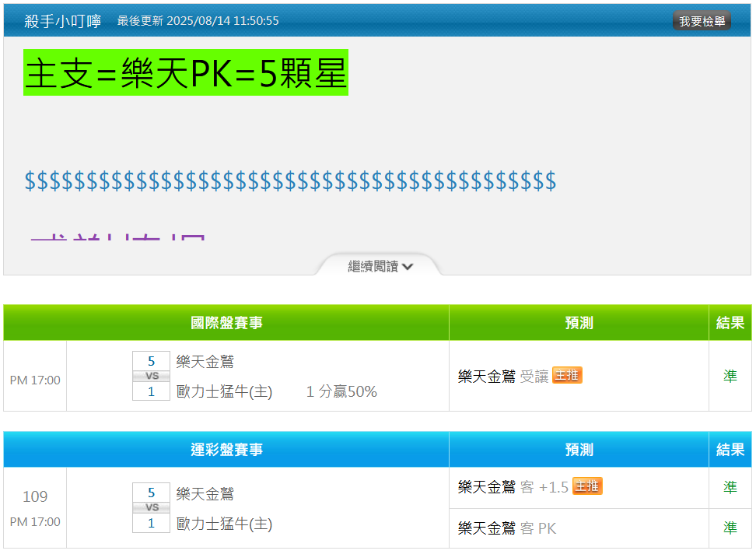
Task: Click the 準 result for 客 PK
Action: click(730, 528)
